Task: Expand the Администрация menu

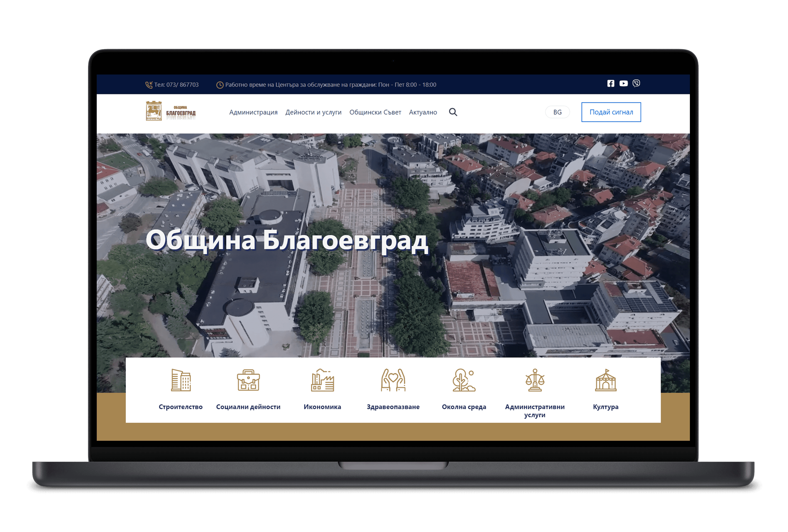Action: point(253,112)
